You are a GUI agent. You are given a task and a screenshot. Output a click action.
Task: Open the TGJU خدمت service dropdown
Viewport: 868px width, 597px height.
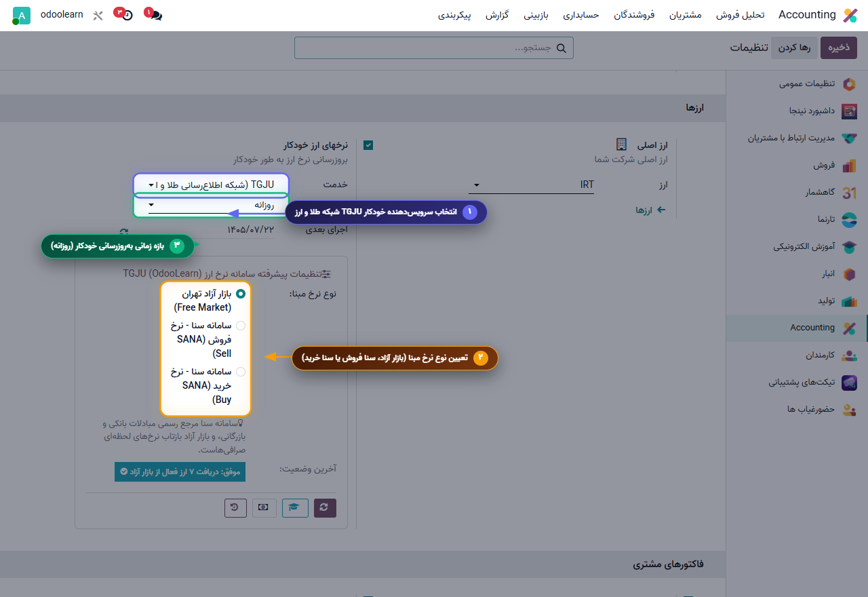(x=212, y=185)
